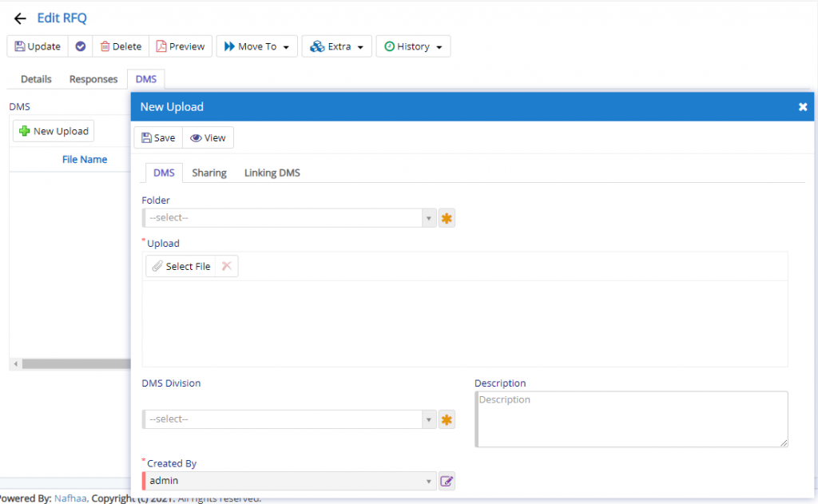Click the View button with eye icon
The width and height of the screenshot is (818, 504).
point(208,137)
